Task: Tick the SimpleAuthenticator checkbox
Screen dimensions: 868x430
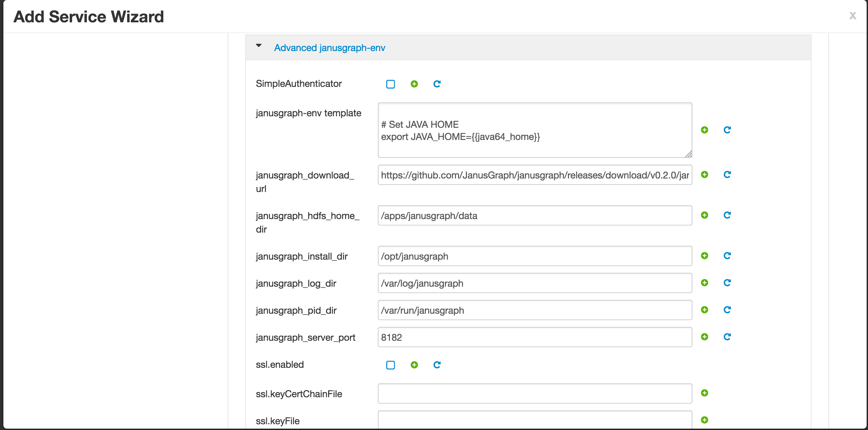Action: (x=390, y=84)
